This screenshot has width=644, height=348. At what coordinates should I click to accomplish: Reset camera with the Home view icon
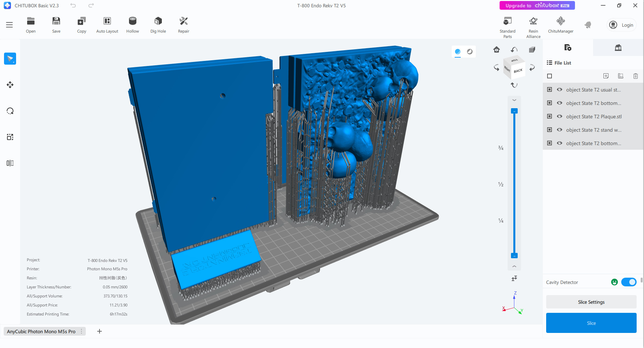coord(497,50)
